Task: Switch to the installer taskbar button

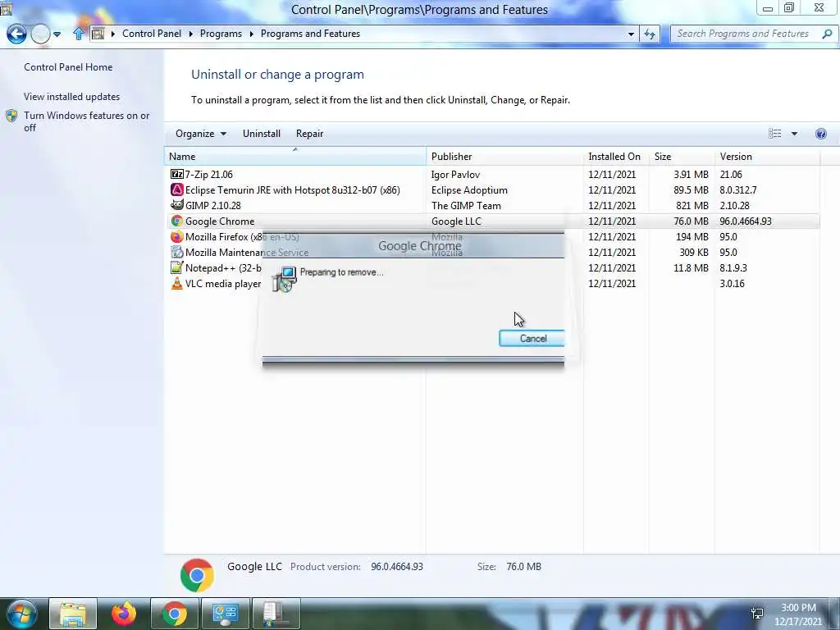Action: tap(276, 614)
